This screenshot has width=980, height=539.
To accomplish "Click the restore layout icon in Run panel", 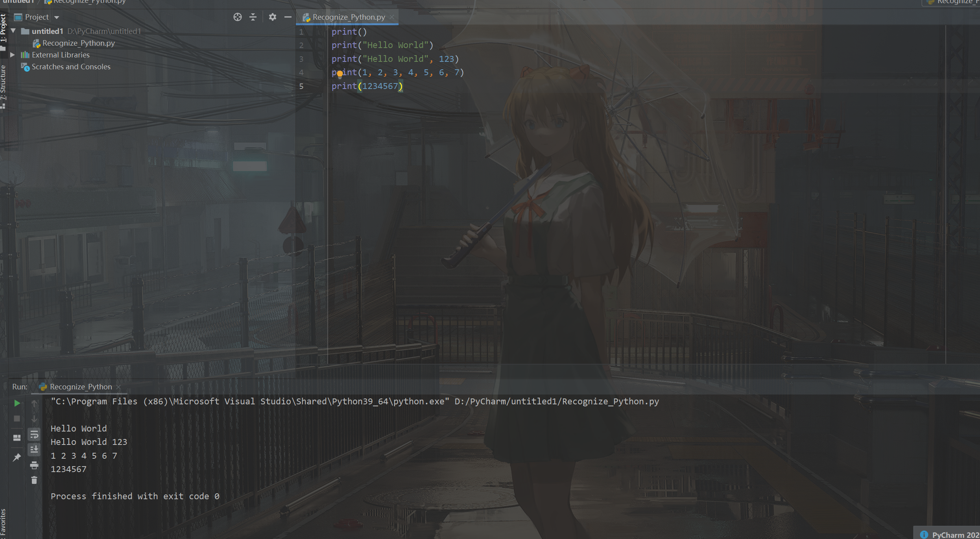I will (17, 437).
